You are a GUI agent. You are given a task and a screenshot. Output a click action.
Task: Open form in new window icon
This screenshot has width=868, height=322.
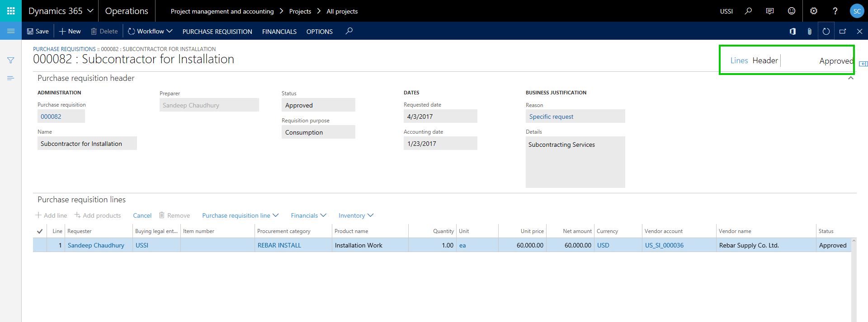tap(843, 31)
